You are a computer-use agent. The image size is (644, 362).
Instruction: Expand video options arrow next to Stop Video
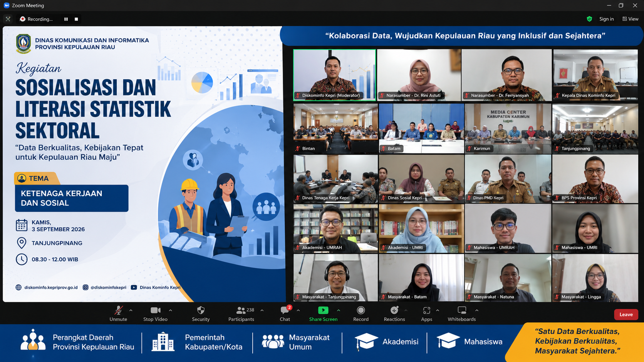[170, 310]
